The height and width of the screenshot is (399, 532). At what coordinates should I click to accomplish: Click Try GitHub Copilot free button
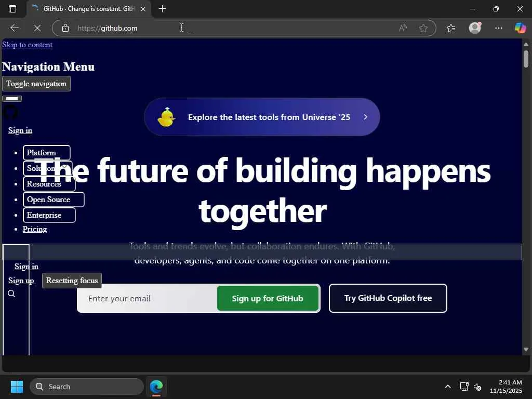pyautogui.click(x=388, y=298)
